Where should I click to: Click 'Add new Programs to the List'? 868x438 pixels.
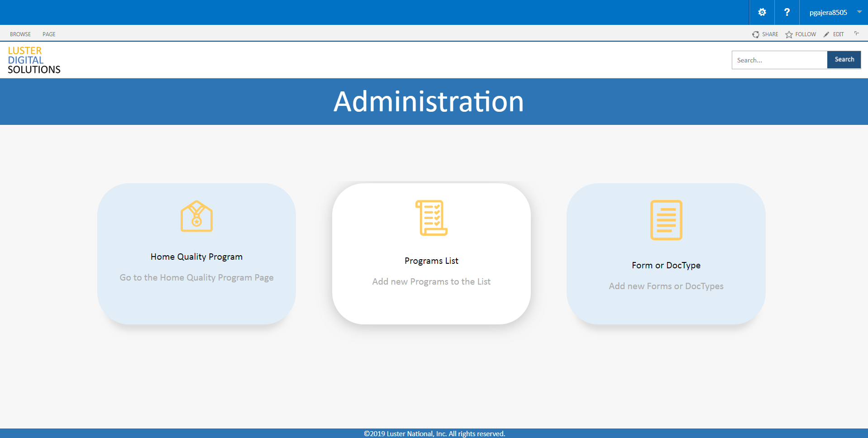tap(431, 281)
